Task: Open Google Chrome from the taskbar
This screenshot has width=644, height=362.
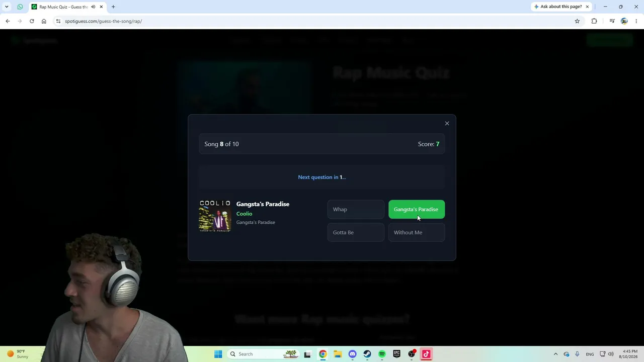Action: 323,354
